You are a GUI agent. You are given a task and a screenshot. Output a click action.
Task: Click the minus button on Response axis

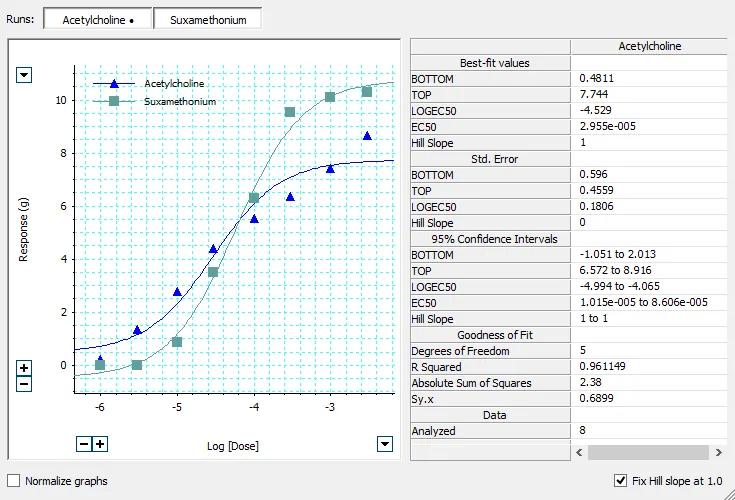[25, 384]
